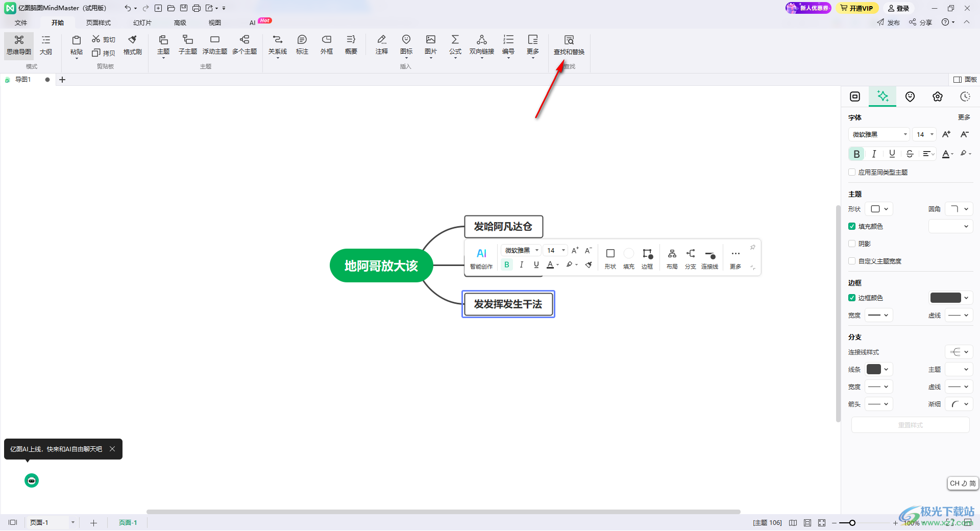Open the font family dropdown in panel
The height and width of the screenshot is (531, 980).
coord(879,134)
